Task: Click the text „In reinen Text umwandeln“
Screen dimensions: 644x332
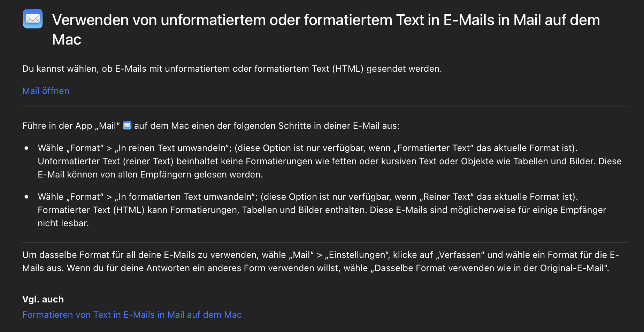Action: [x=173, y=148]
